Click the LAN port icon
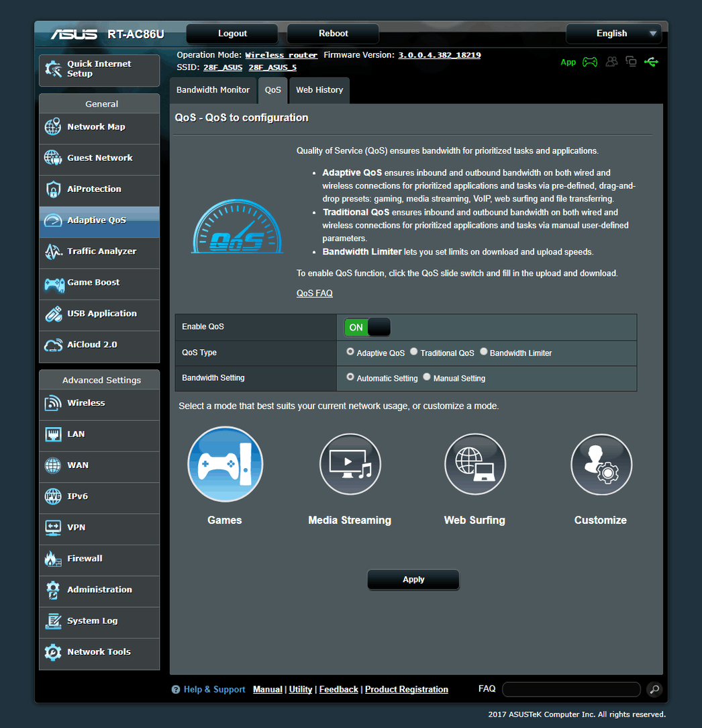 pyautogui.click(x=53, y=435)
